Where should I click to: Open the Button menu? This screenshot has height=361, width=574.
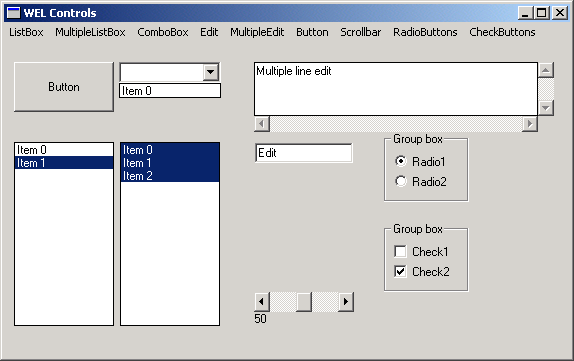[x=312, y=32]
